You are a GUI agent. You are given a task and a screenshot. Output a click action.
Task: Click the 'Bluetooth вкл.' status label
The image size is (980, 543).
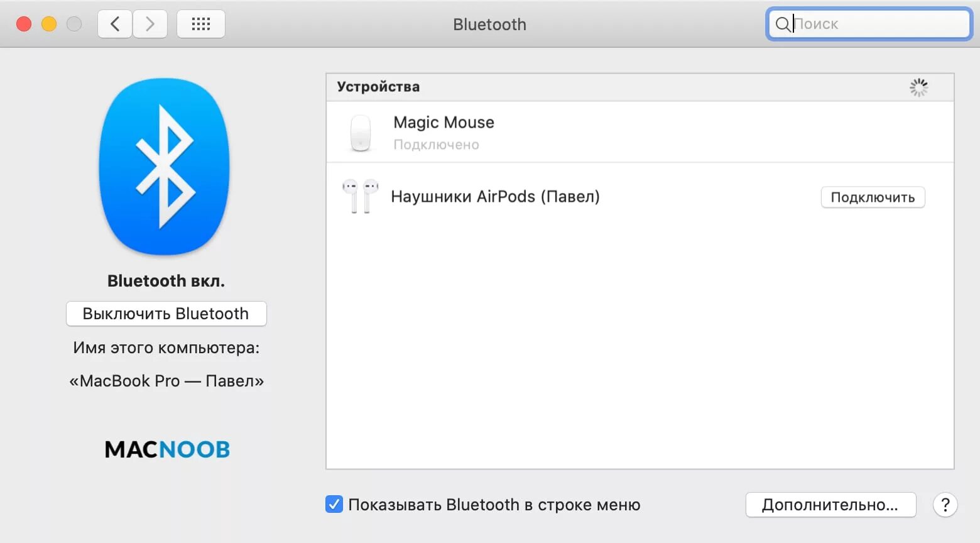point(166,281)
